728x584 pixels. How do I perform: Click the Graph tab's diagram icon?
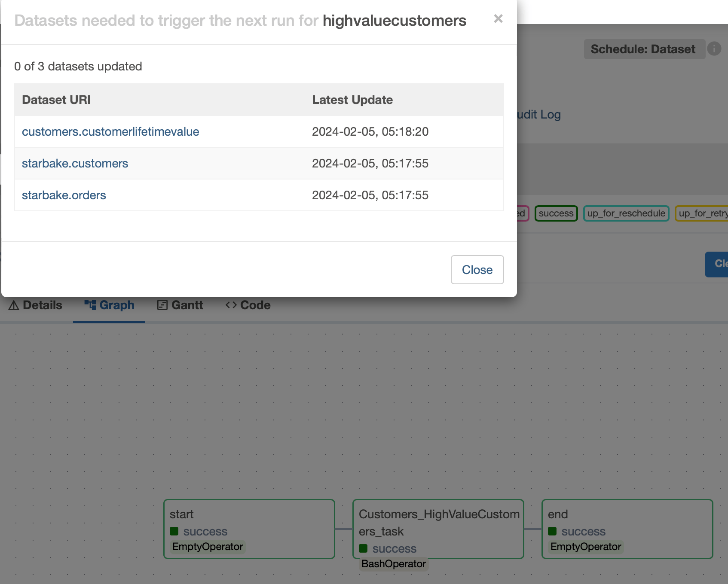tap(90, 305)
